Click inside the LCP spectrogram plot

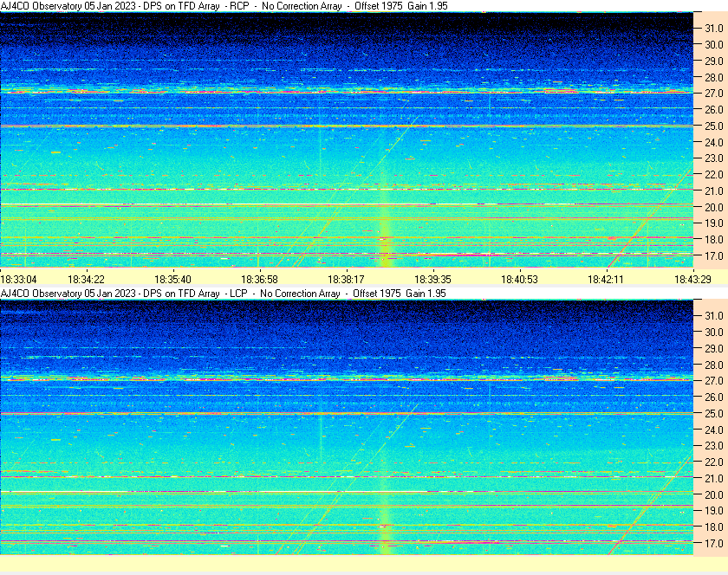(x=347, y=427)
